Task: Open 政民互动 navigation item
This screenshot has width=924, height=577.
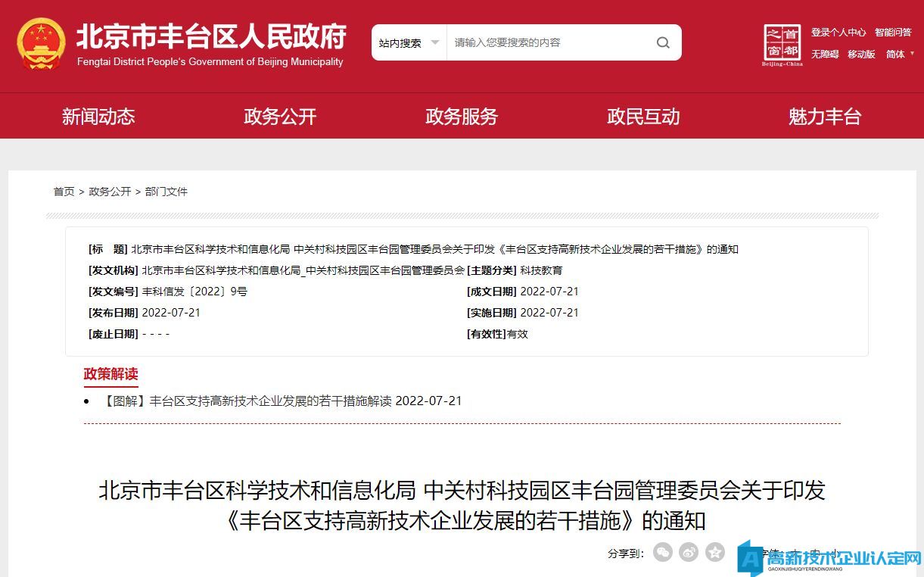Action: [x=643, y=117]
